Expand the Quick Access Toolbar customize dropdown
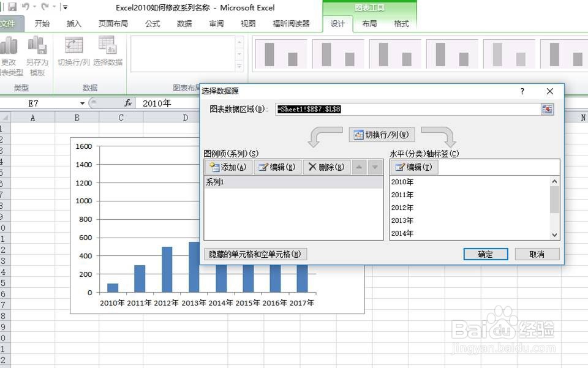 pyautogui.click(x=64, y=6)
